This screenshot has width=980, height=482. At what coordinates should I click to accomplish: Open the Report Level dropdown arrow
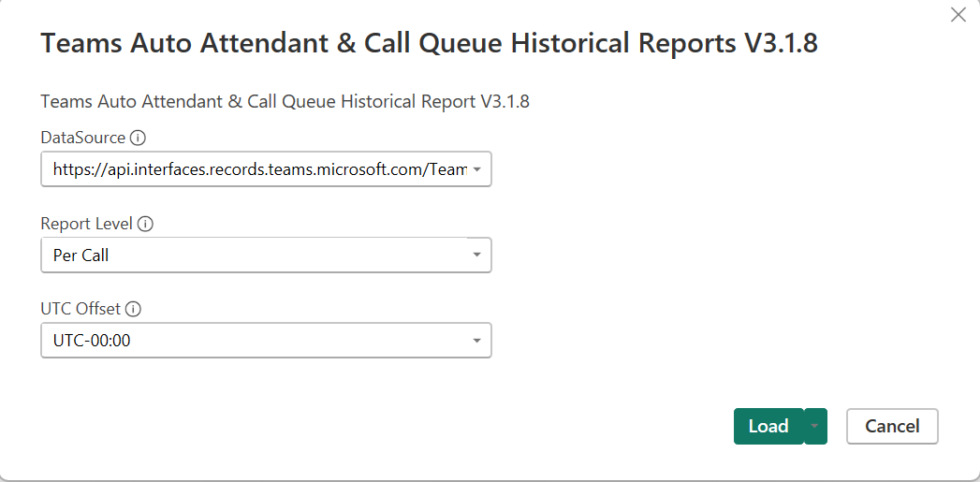point(476,255)
